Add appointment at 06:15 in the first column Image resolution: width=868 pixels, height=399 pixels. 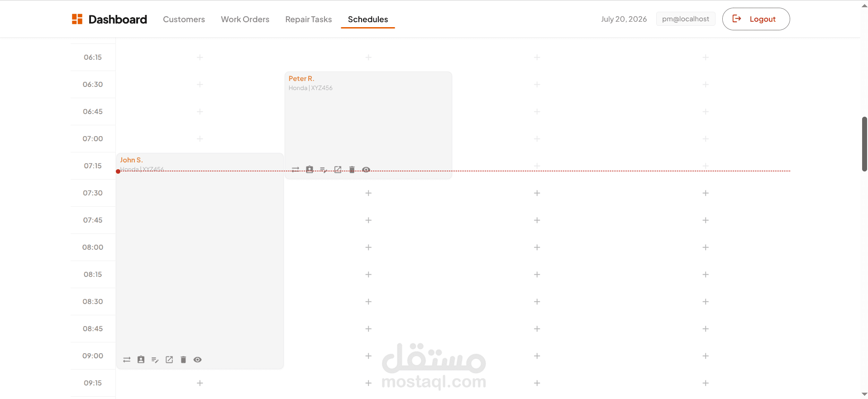tap(200, 57)
